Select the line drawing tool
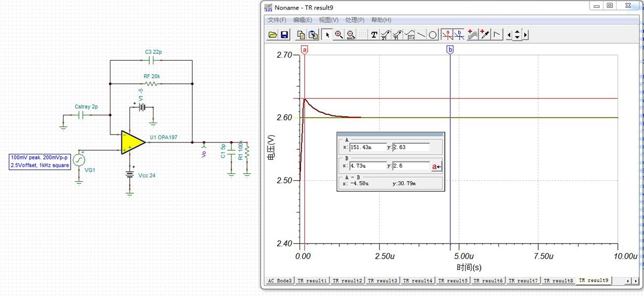The height and width of the screenshot is (298, 644). tap(421, 35)
